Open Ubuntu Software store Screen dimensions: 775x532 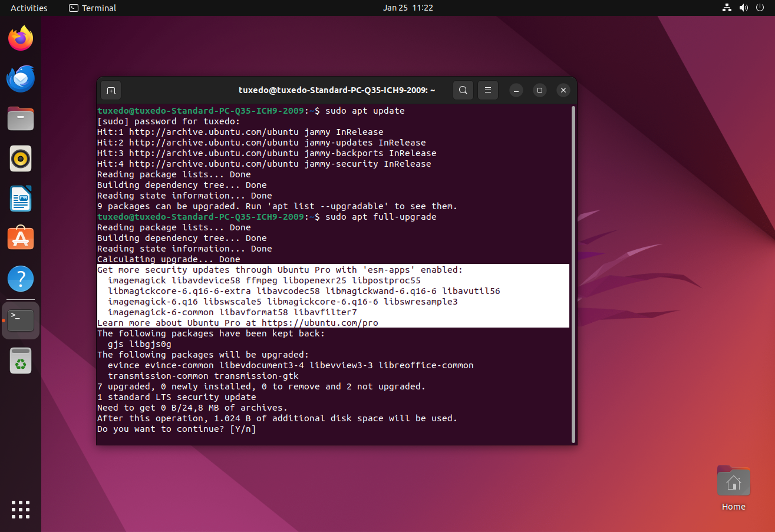[x=21, y=238]
